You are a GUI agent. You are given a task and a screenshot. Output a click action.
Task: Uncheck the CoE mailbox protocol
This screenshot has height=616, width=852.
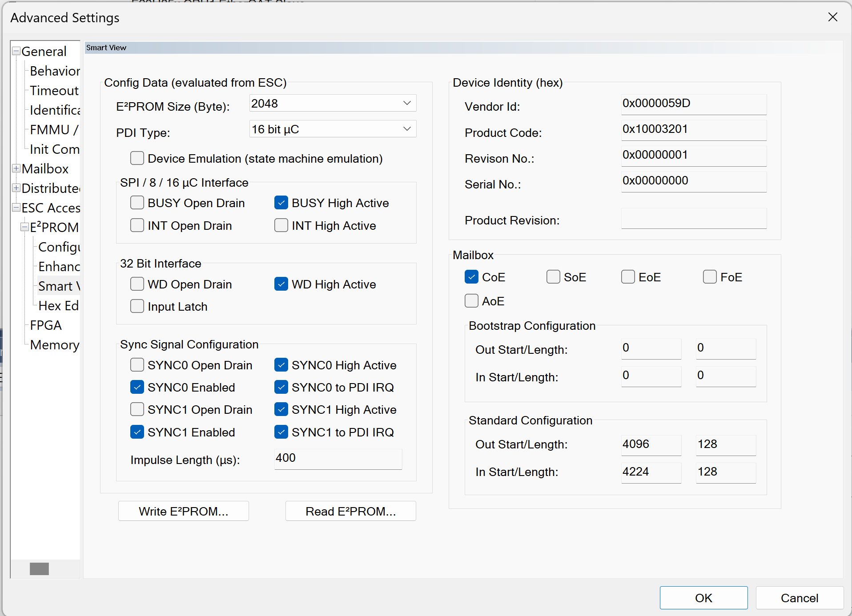pos(471,277)
